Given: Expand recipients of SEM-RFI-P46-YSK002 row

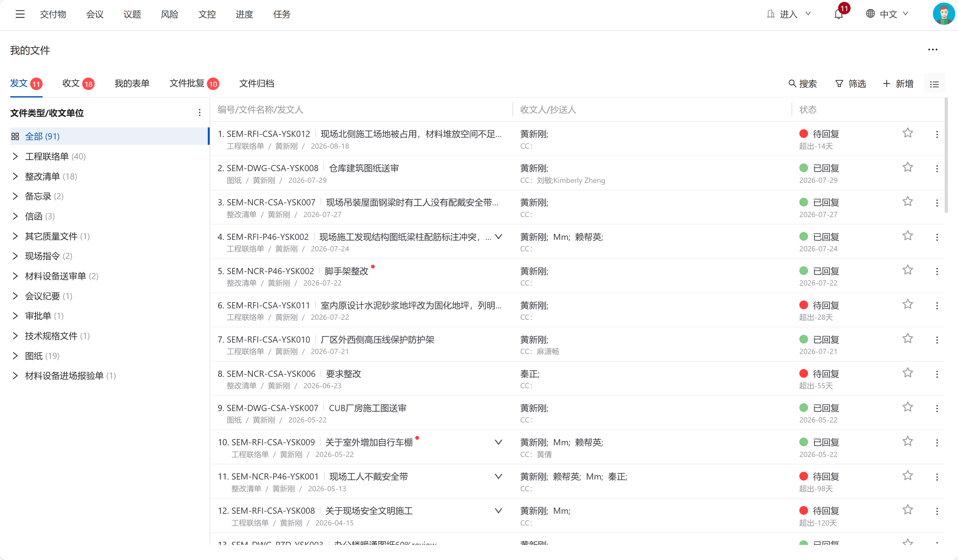Looking at the screenshot, I should click(498, 237).
